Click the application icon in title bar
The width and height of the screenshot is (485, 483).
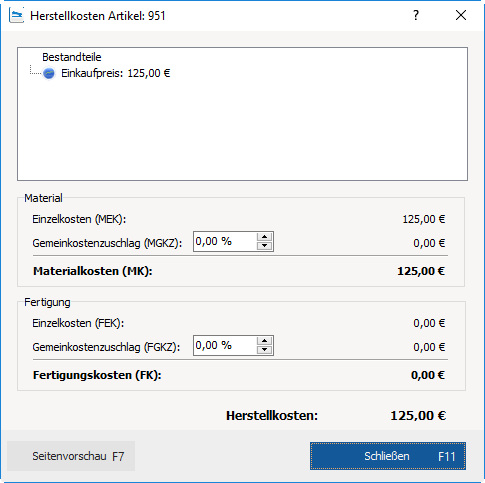[x=16, y=16]
